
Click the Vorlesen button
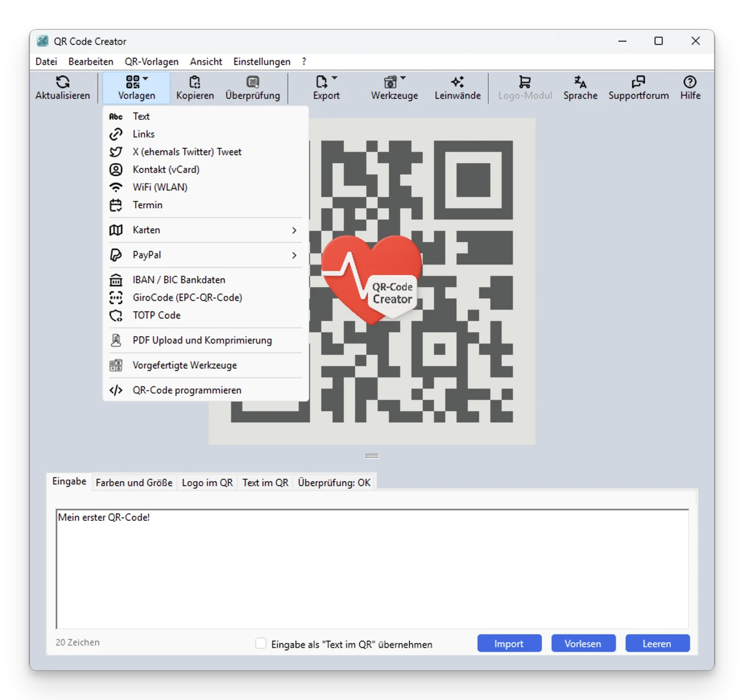coord(583,644)
